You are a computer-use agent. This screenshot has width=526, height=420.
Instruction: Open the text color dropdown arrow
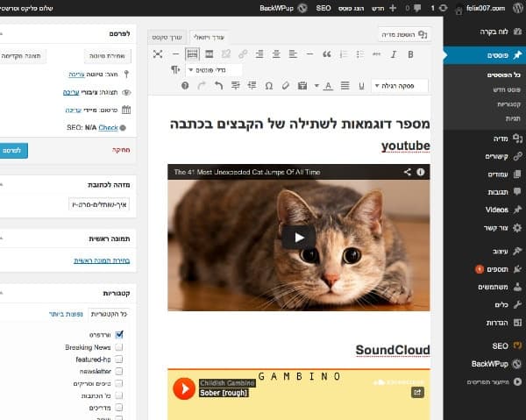(x=316, y=86)
